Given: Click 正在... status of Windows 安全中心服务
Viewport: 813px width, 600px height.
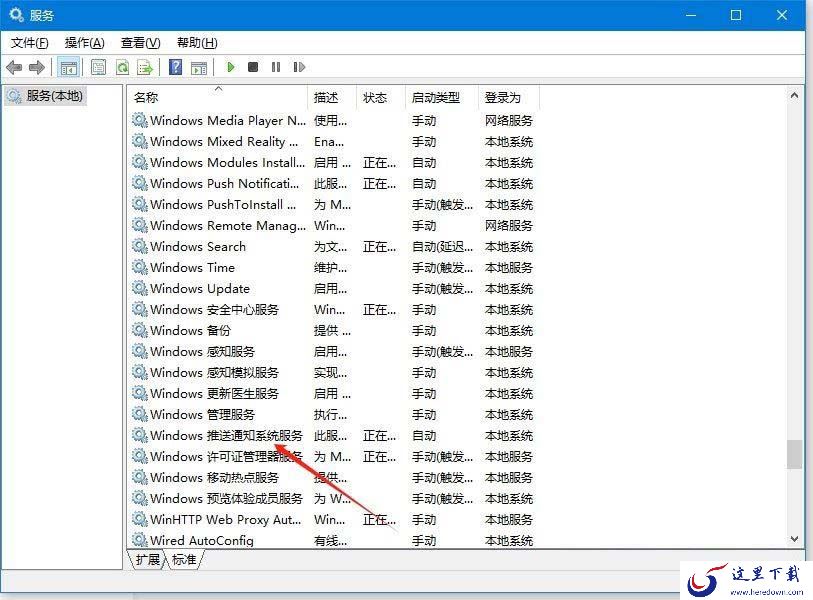Looking at the screenshot, I should coord(380,310).
